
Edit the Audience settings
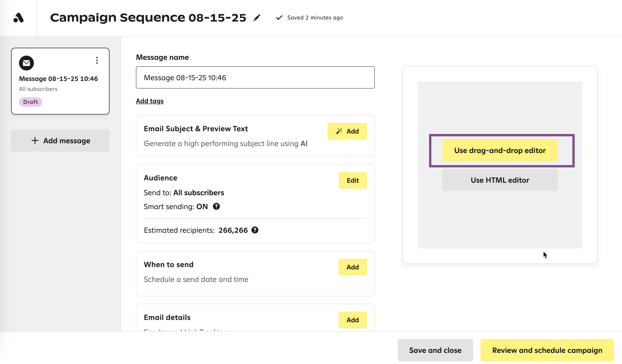[x=353, y=180]
